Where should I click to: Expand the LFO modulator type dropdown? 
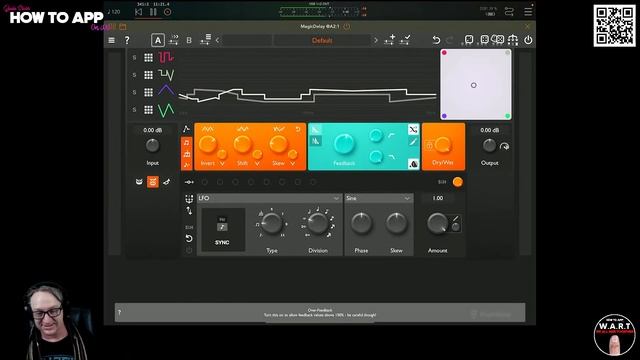pyautogui.click(x=269, y=198)
